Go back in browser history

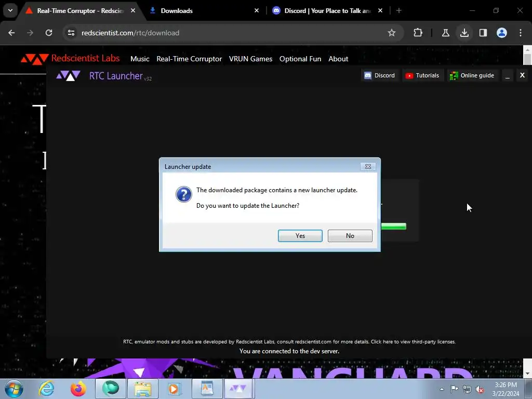coord(11,33)
